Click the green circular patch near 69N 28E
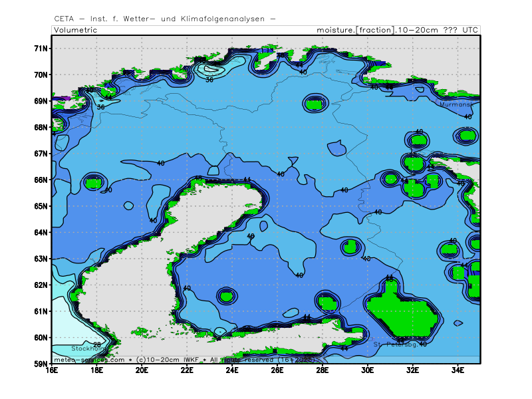The width and height of the screenshot is (532, 399). click(x=315, y=102)
